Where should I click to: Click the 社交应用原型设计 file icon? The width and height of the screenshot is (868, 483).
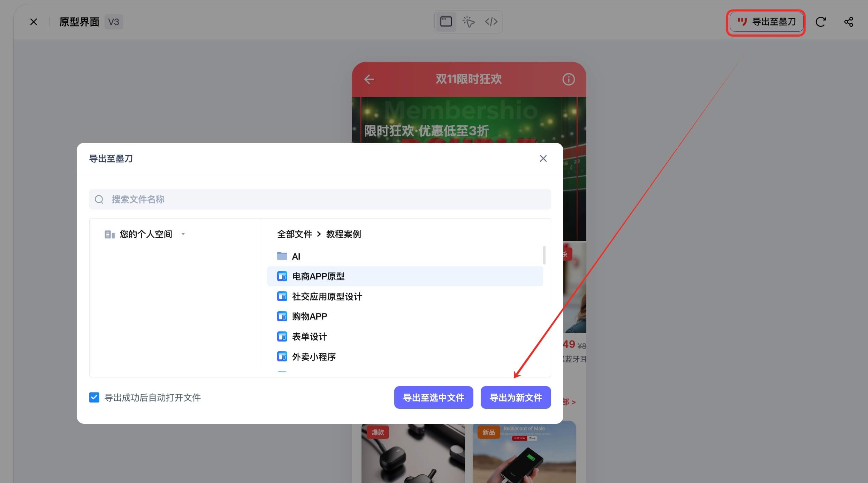[x=282, y=297]
